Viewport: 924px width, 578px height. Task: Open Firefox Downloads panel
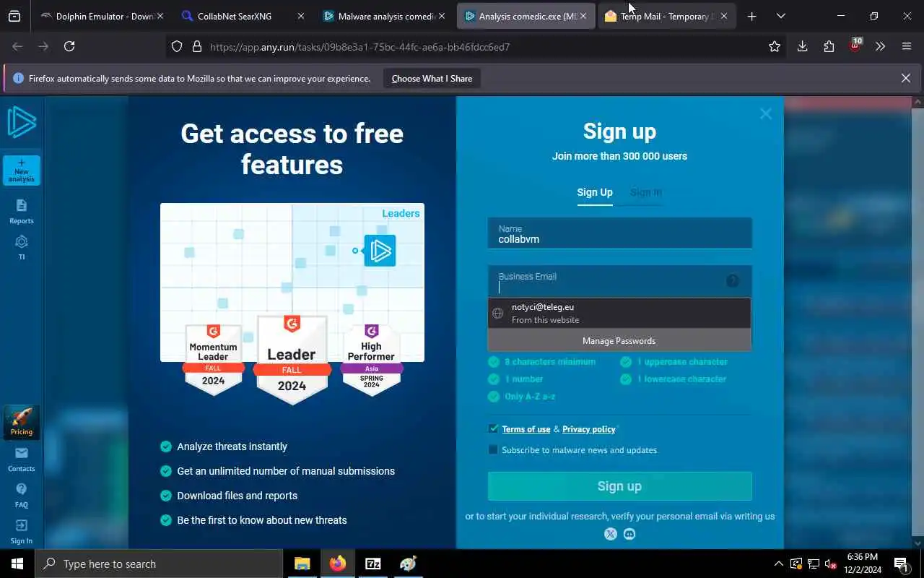[802, 46]
